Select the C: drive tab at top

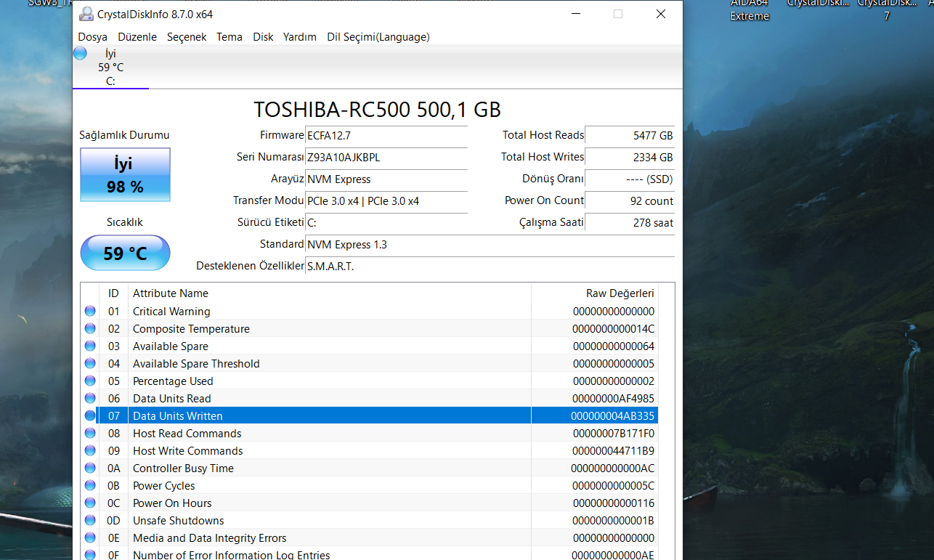click(110, 67)
